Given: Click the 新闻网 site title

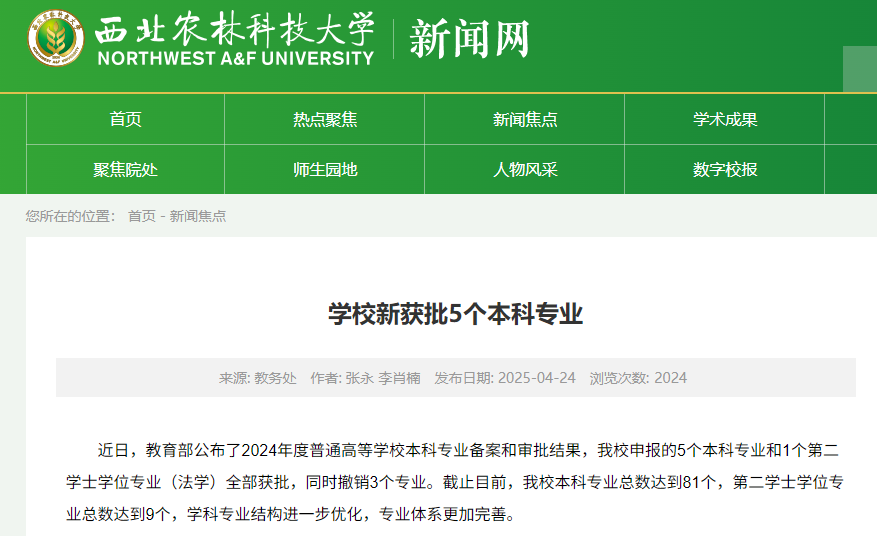Looking at the screenshot, I should click(x=469, y=38).
